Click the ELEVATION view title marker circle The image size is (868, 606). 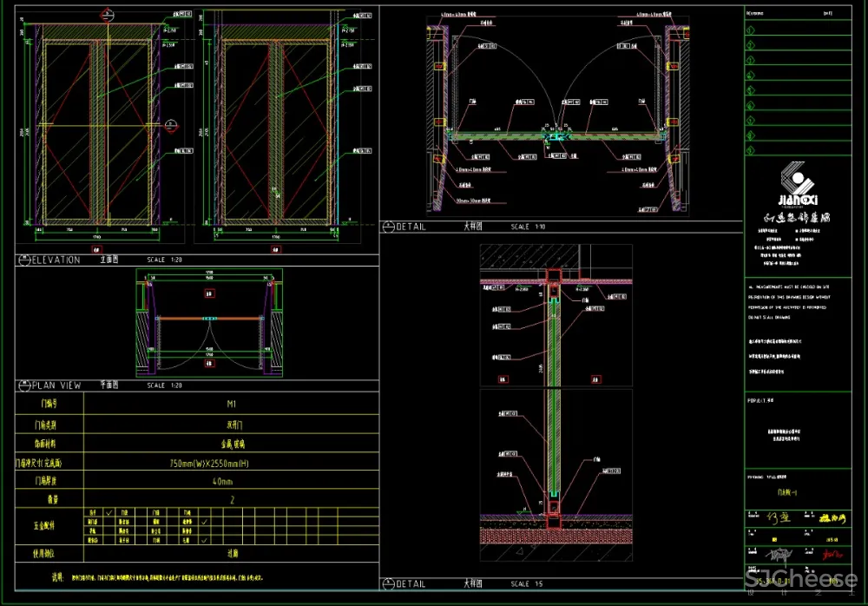[23, 260]
